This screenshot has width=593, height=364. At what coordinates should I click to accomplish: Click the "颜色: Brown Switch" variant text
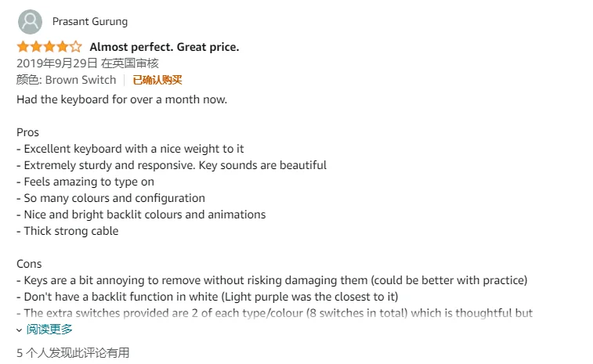pos(66,80)
